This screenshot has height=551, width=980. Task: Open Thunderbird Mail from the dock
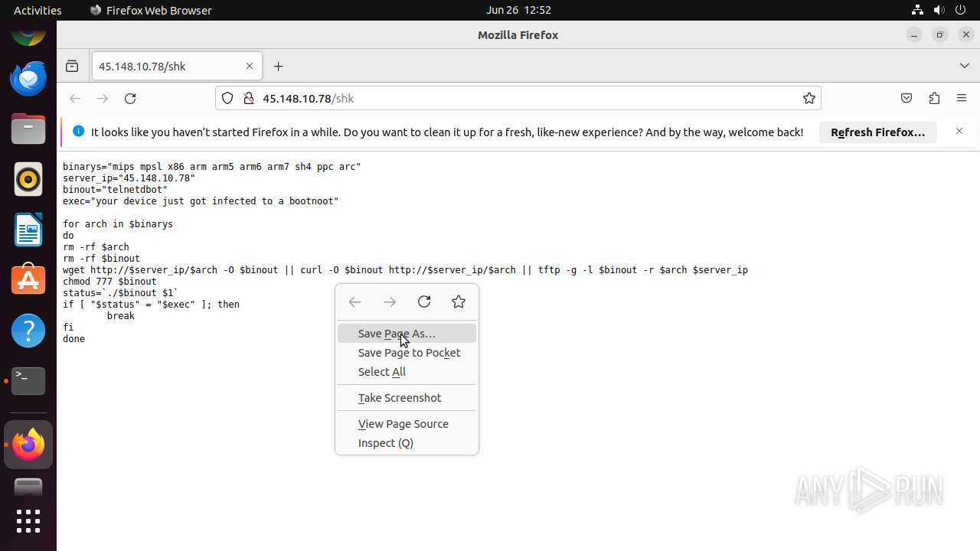[x=28, y=78]
